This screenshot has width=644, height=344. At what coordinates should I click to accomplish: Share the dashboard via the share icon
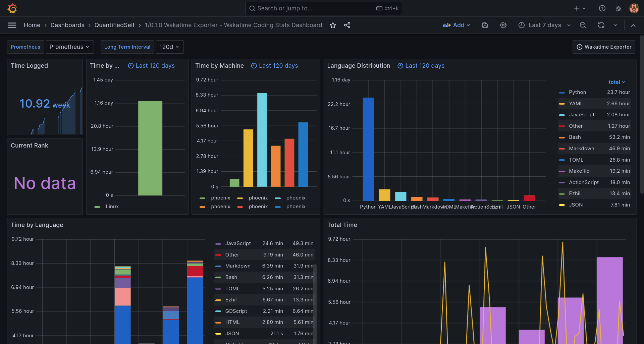[x=347, y=25]
